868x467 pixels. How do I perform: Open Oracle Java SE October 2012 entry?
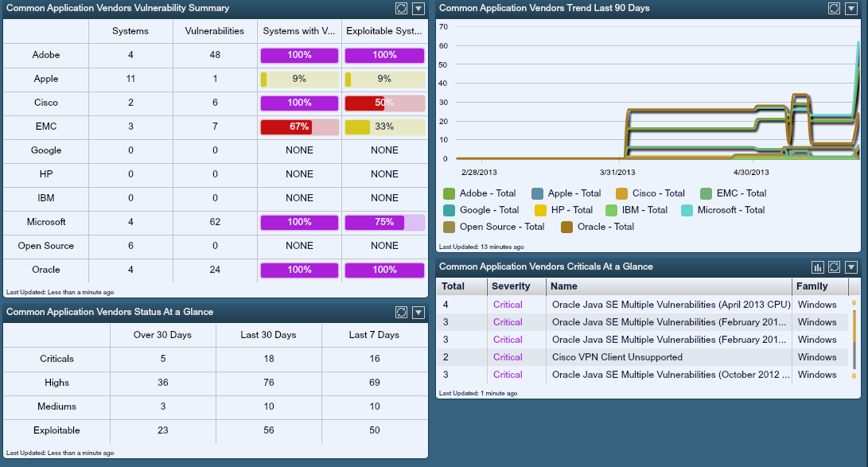coord(671,375)
